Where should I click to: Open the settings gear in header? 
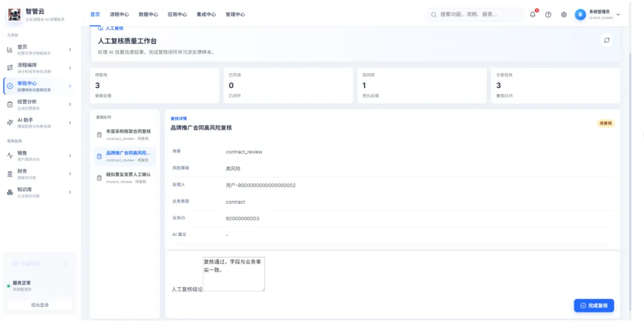coord(564,14)
